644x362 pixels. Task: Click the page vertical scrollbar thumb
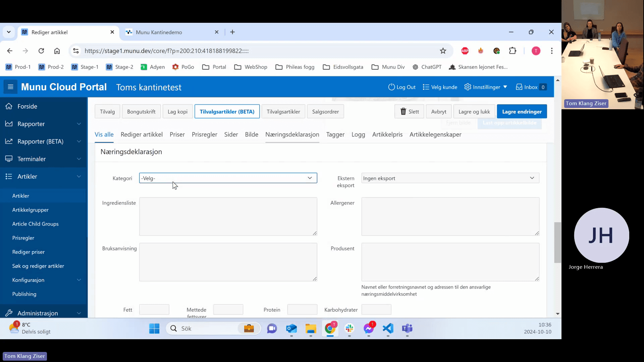pyautogui.click(x=557, y=242)
